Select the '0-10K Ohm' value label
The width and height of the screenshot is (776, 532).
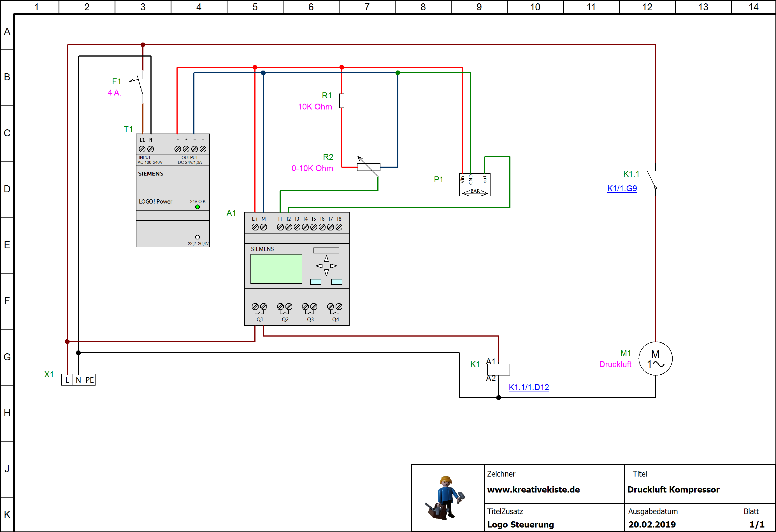(x=312, y=168)
